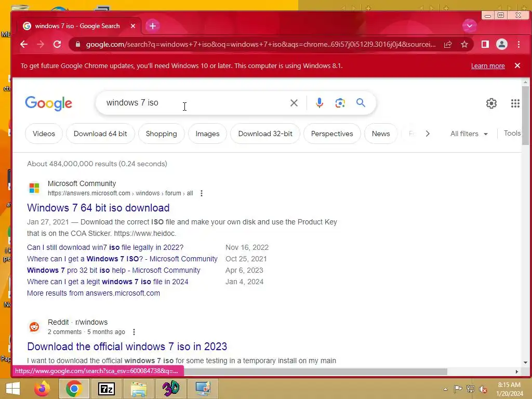This screenshot has width=532, height=399.
Task: Show hidden tray icons arrow
Action: pos(445,389)
